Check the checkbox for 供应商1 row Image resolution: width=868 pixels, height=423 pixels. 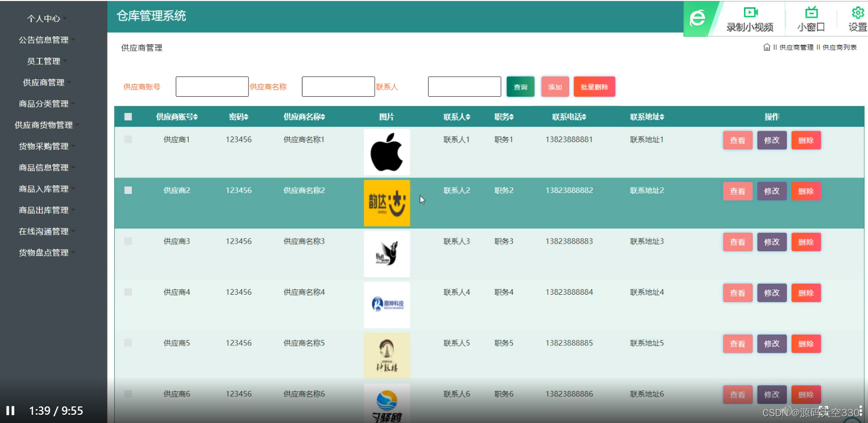tap(128, 140)
